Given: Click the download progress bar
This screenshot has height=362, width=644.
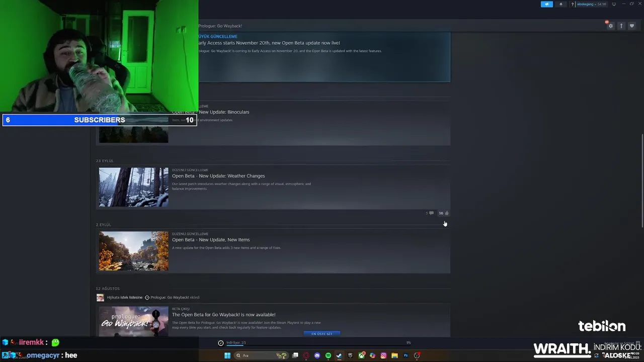Looking at the screenshot, I should 318,346.
